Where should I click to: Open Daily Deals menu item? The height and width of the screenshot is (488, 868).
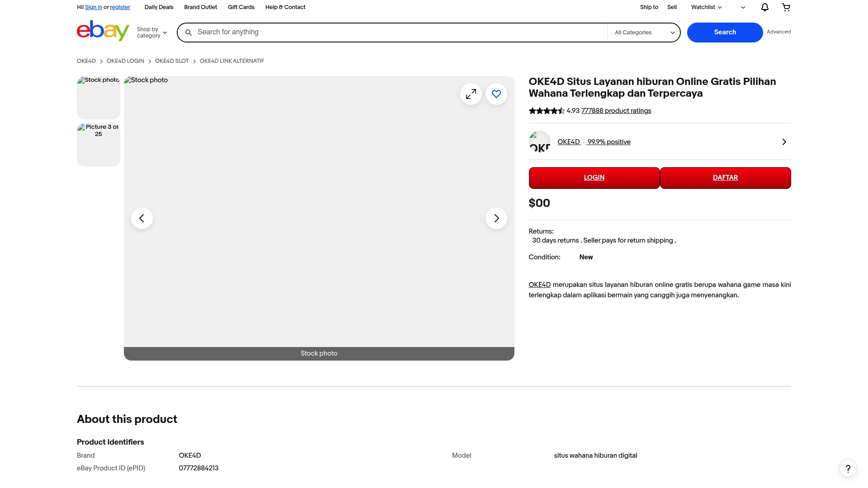tap(159, 7)
